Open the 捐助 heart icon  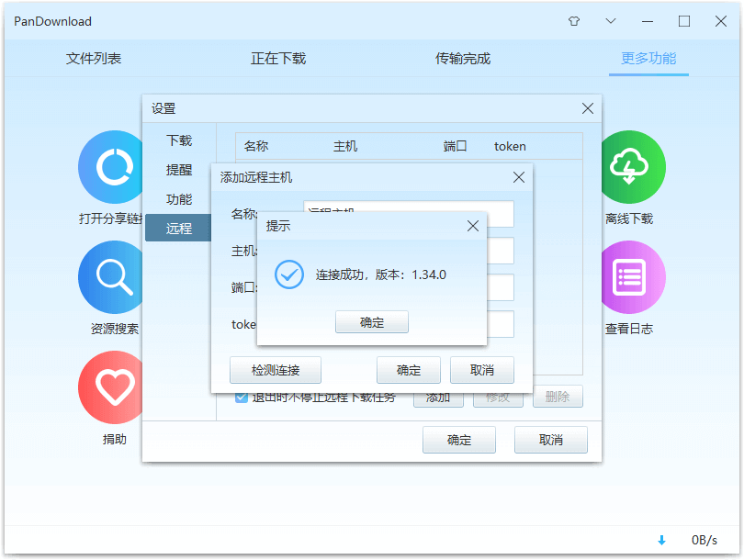[110, 386]
